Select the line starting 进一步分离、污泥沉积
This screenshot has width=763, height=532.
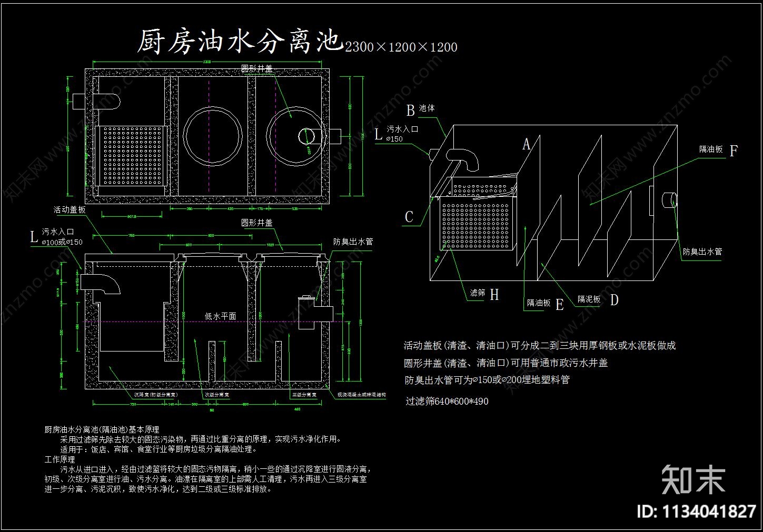(158, 489)
